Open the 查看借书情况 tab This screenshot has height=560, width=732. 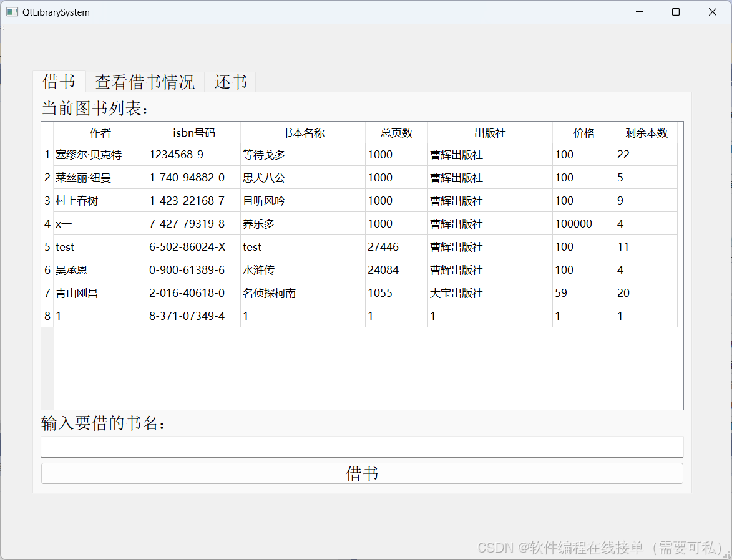click(145, 82)
